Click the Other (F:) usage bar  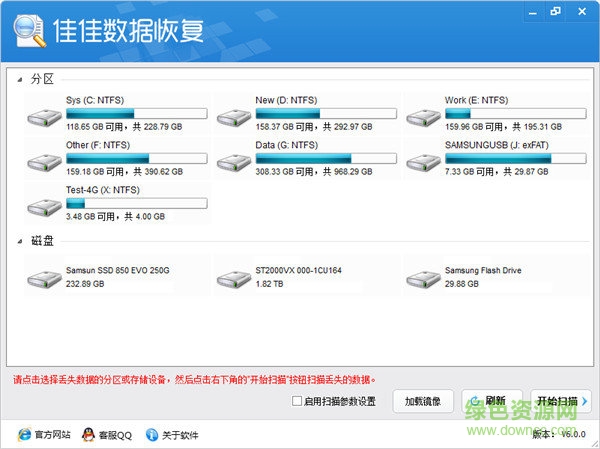click(137, 158)
